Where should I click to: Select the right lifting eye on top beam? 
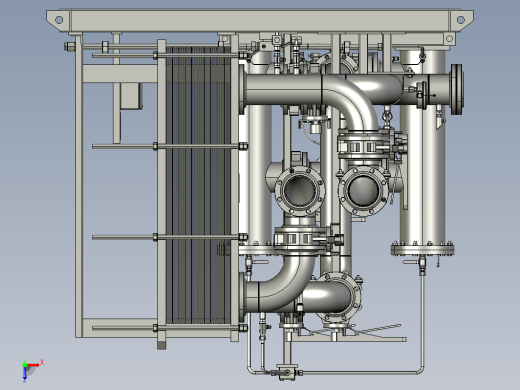pyautogui.click(x=460, y=20)
